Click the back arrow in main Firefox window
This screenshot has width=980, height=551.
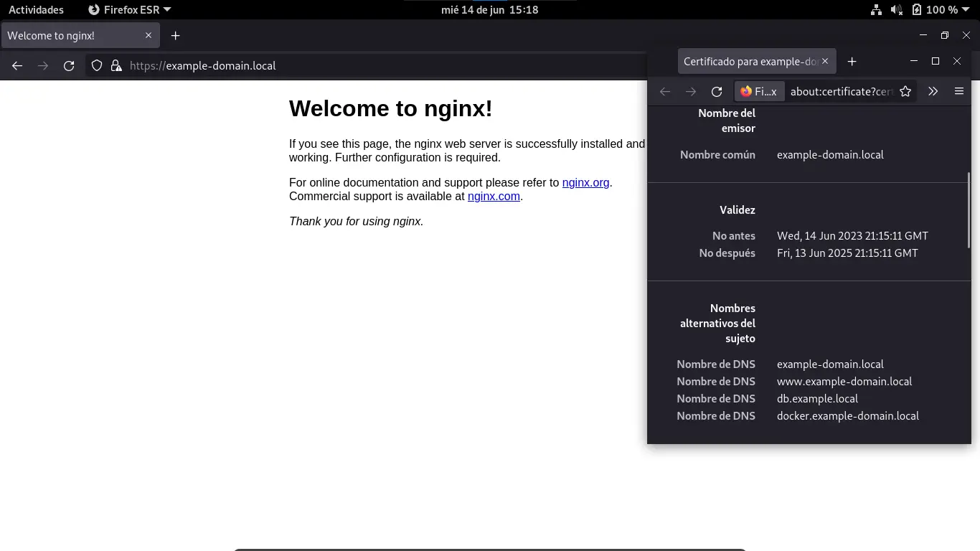(17, 65)
